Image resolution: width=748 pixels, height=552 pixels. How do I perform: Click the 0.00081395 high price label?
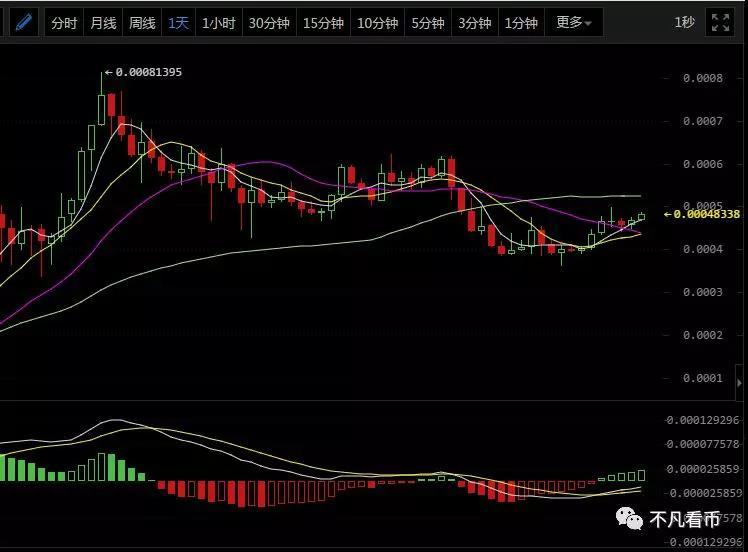tap(148, 72)
